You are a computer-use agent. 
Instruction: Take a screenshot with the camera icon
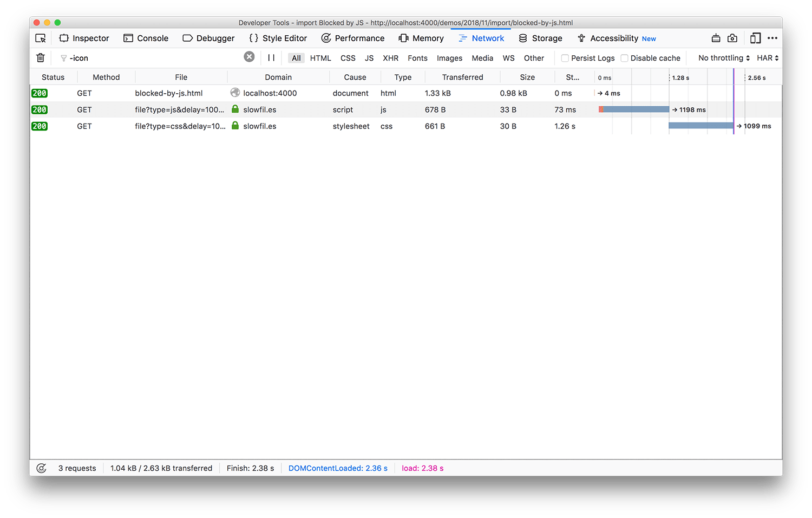pyautogui.click(x=732, y=38)
